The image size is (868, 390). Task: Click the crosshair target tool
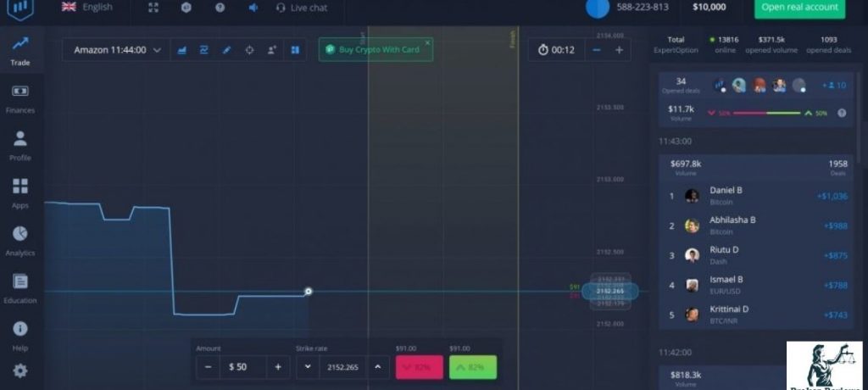249,50
